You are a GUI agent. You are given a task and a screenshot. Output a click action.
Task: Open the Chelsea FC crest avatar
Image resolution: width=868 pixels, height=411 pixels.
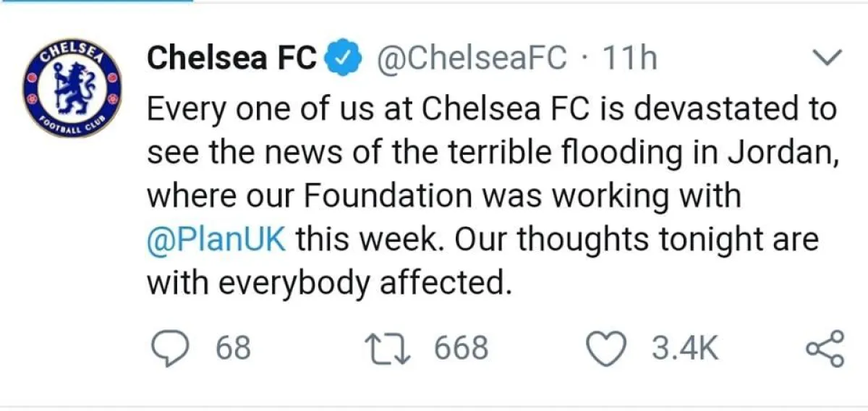coord(72,90)
